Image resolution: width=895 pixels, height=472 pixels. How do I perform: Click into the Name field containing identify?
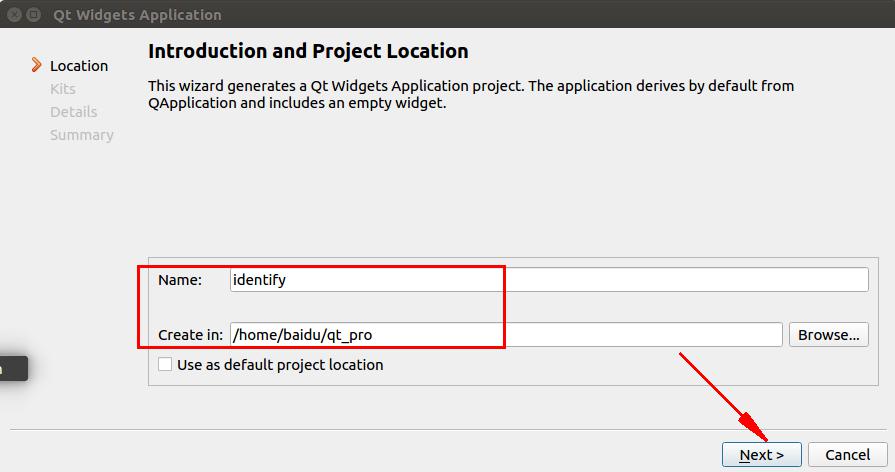[x=548, y=280]
